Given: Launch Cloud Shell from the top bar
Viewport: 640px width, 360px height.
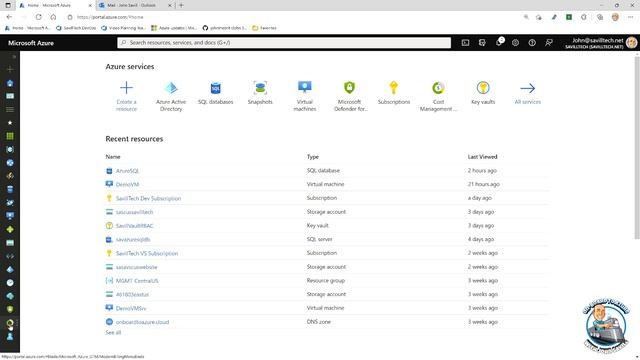Looking at the screenshot, I should pos(465,42).
